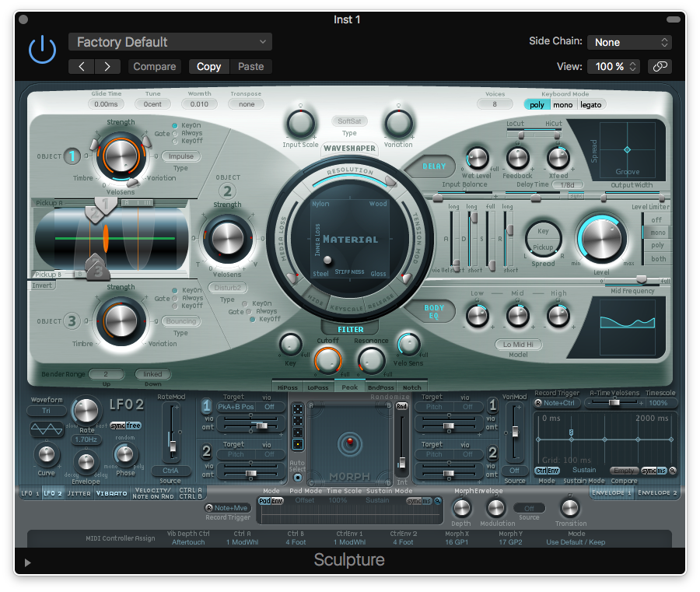700x592 pixels.
Task: Click Groove pad diamond handle
Action: [627, 149]
